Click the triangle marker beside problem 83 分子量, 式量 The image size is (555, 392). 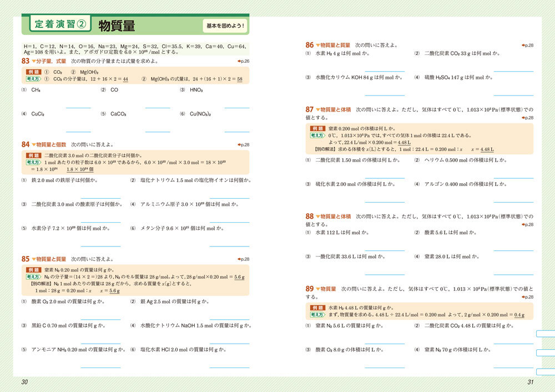pyautogui.click(x=33, y=61)
